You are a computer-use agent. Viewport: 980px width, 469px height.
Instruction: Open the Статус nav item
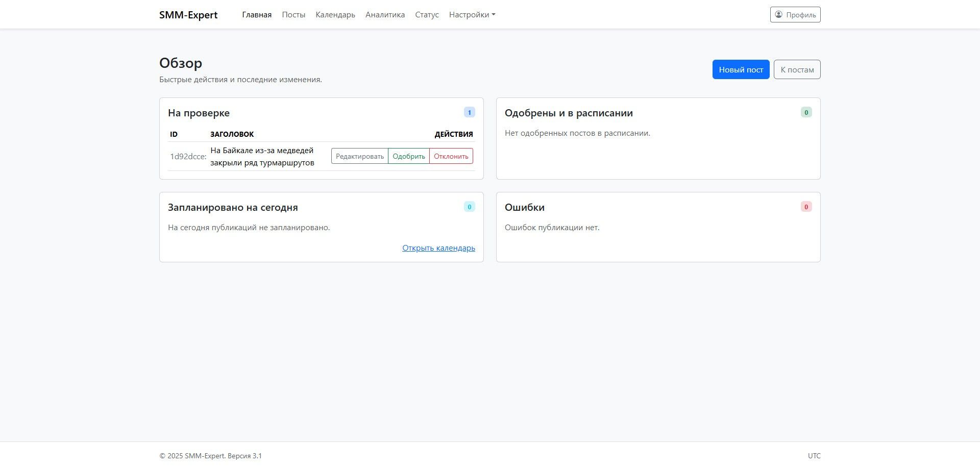pos(427,15)
